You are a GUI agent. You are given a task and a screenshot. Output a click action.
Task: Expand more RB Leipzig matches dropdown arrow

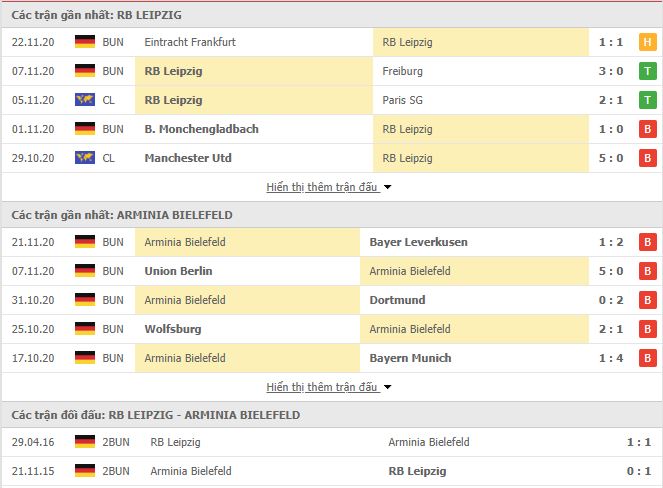pyautogui.click(x=387, y=187)
